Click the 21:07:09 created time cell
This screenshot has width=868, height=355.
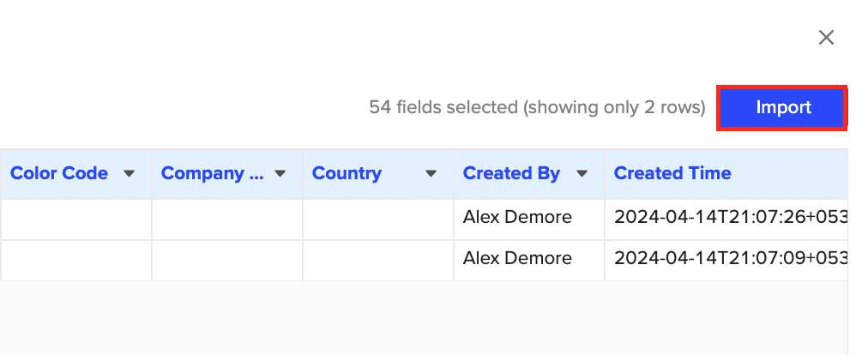point(729,258)
